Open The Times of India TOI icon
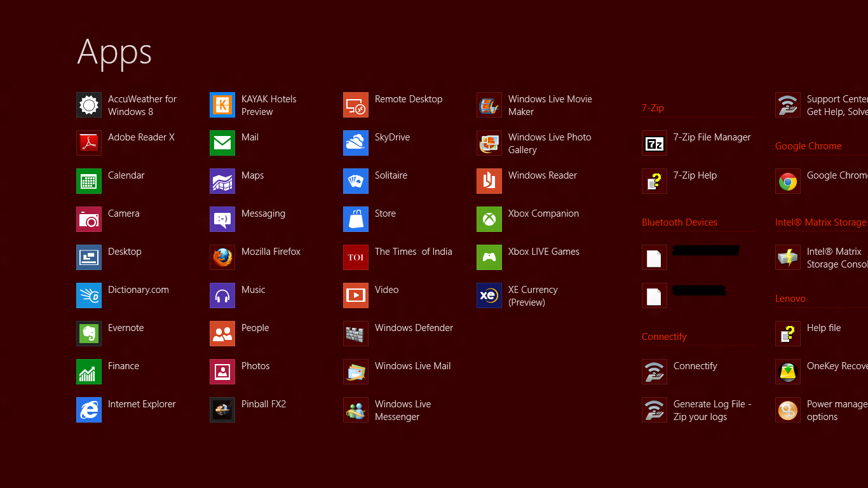Viewport: 868px width, 488px height. point(356,257)
